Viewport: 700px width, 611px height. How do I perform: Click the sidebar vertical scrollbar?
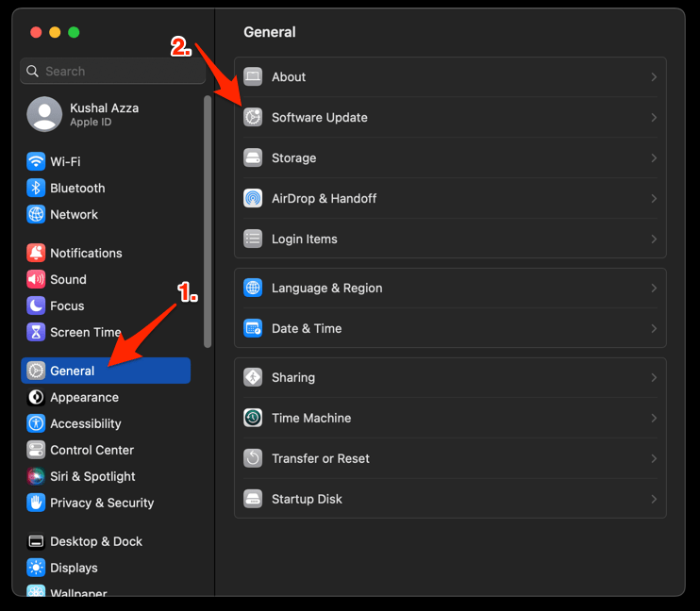click(x=208, y=222)
